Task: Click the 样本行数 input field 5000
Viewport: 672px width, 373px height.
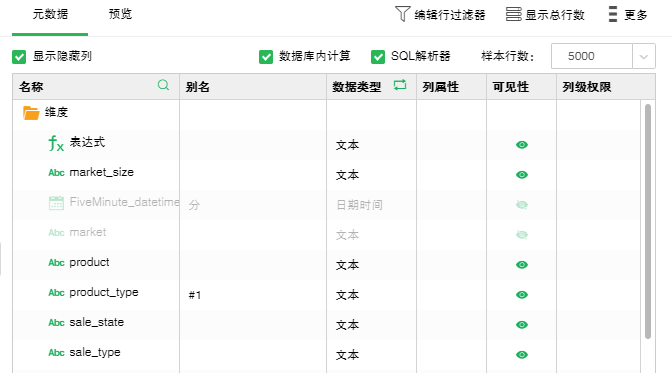Action: pos(592,56)
